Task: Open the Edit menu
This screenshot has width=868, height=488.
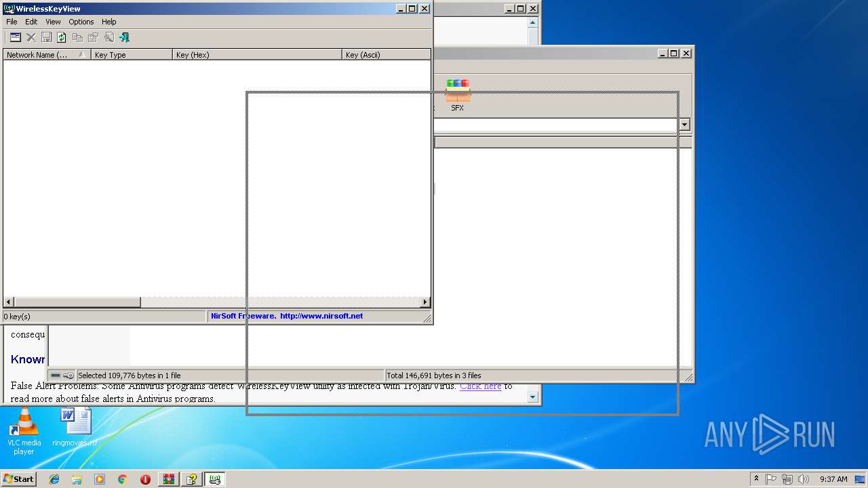Action: [x=31, y=22]
